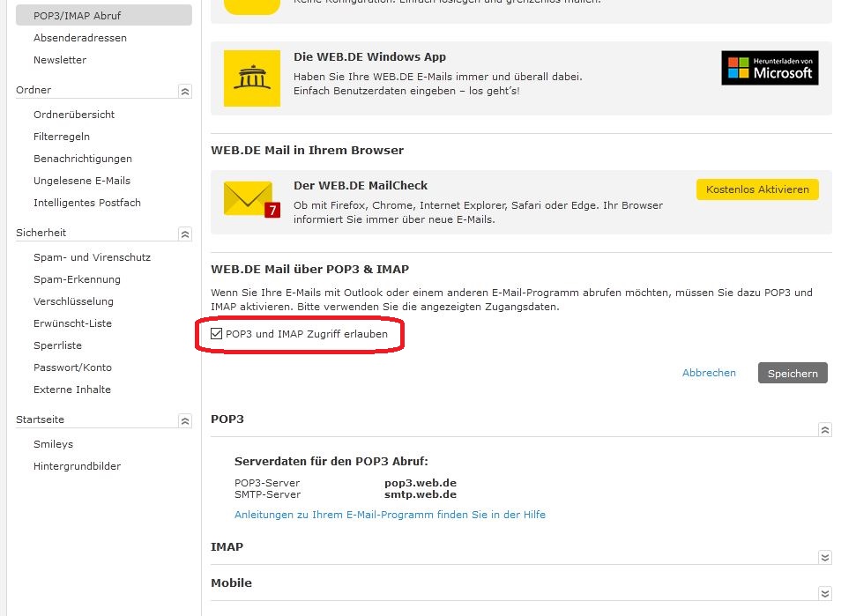The image size is (856, 616).
Task: Open Externe Inhalte settings
Action: point(72,390)
